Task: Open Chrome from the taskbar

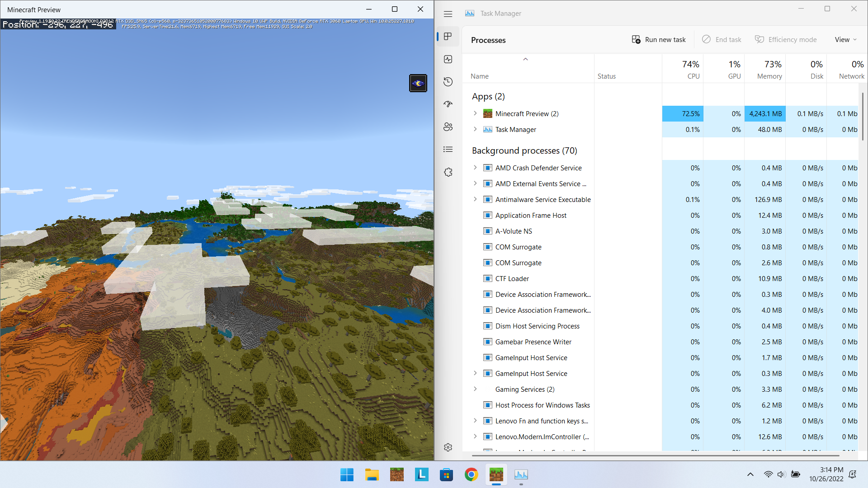Action: click(471, 474)
